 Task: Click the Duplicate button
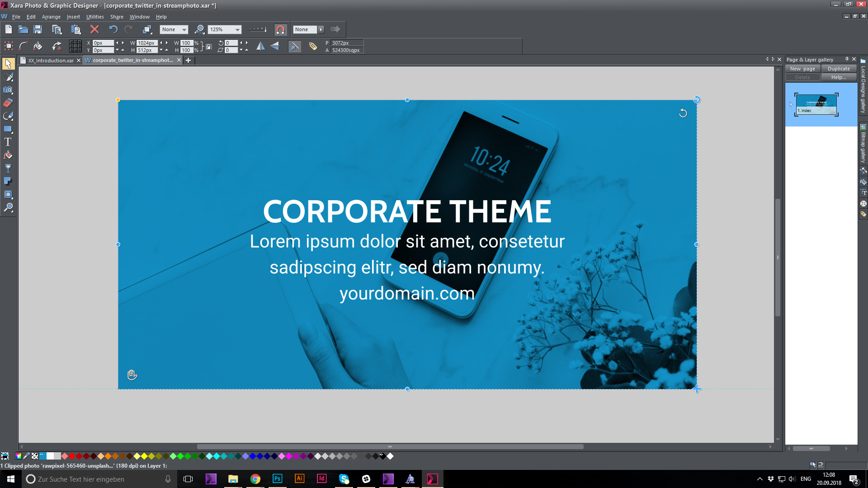839,68
